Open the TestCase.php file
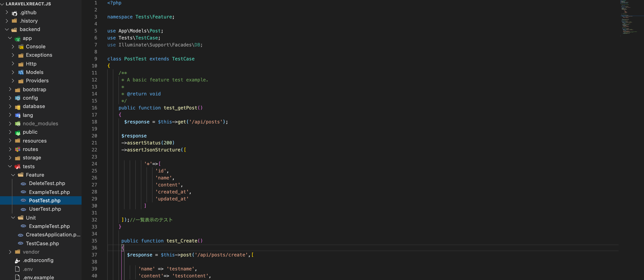 click(43, 243)
